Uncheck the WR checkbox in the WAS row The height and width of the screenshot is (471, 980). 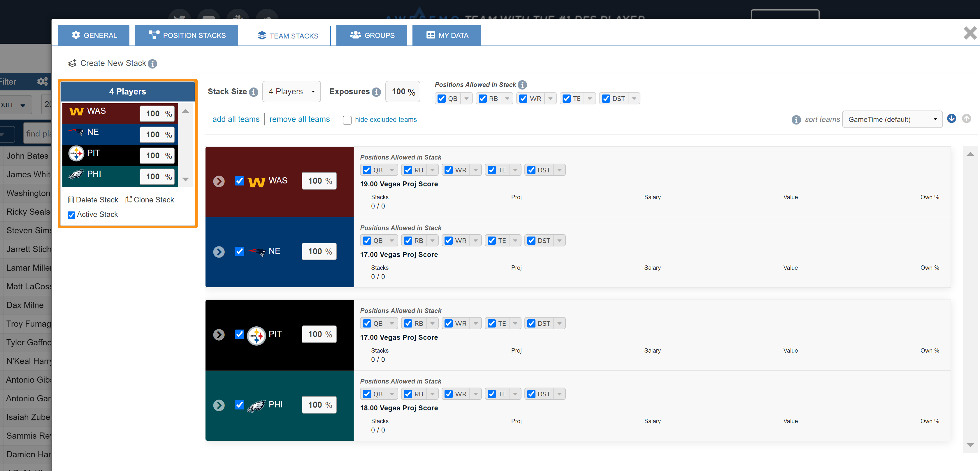[449, 170]
